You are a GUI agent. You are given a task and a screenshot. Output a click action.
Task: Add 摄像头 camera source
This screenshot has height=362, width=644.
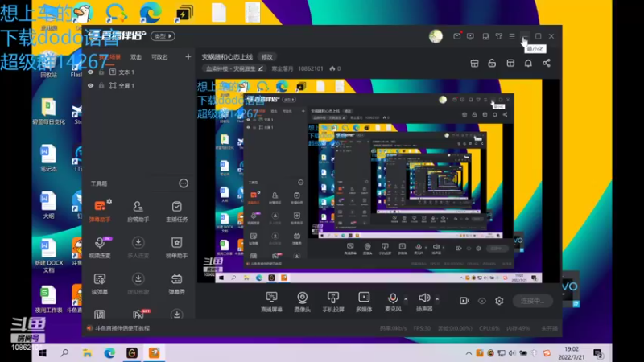tap(303, 302)
